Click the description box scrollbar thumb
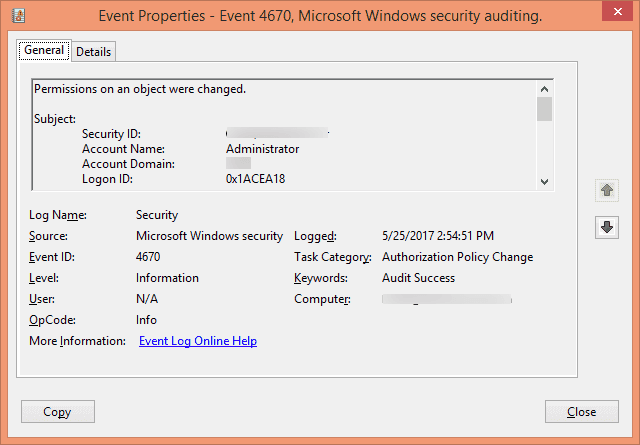 pos(544,109)
